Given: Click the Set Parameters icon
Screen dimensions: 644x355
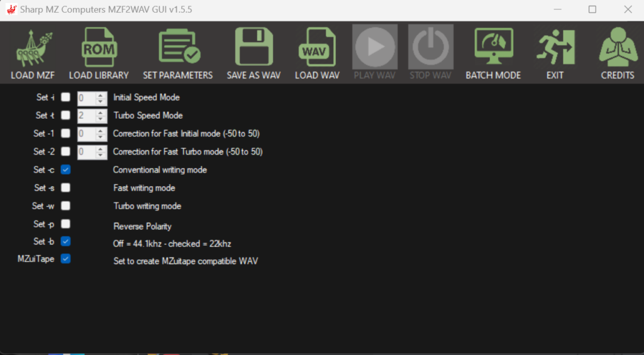Looking at the screenshot, I should [178, 49].
